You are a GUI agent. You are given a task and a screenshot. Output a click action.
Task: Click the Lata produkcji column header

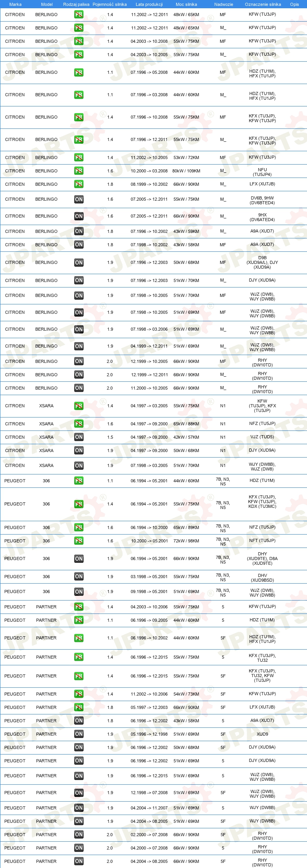pos(149,4)
